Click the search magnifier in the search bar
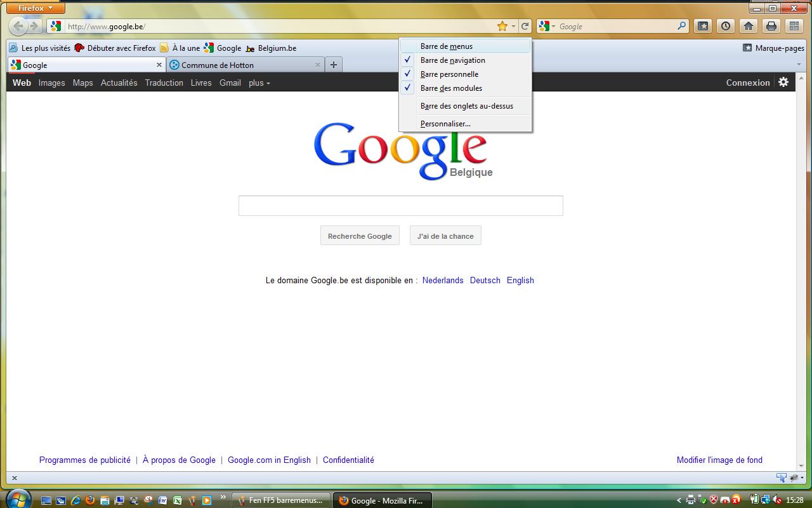 pos(682,26)
